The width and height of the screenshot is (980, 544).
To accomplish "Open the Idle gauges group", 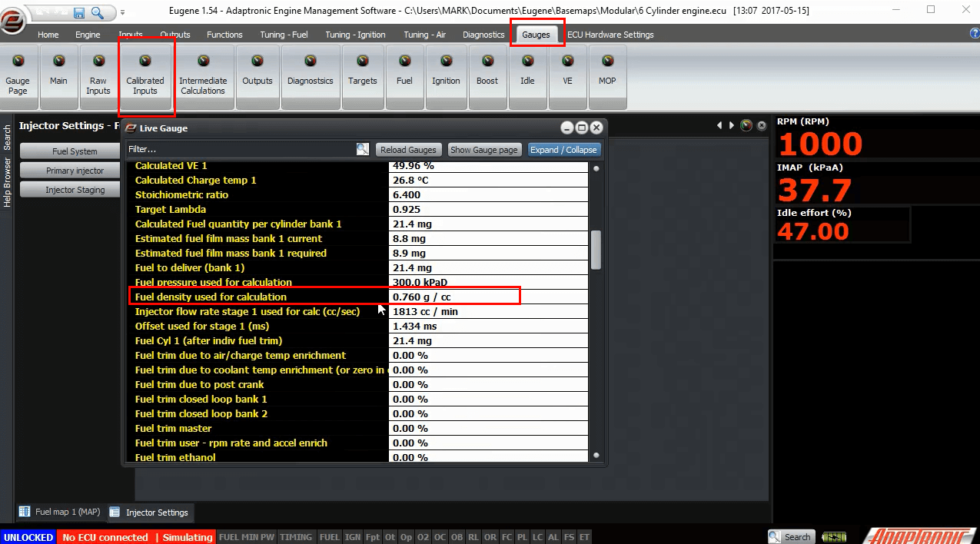I will tap(527, 75).
